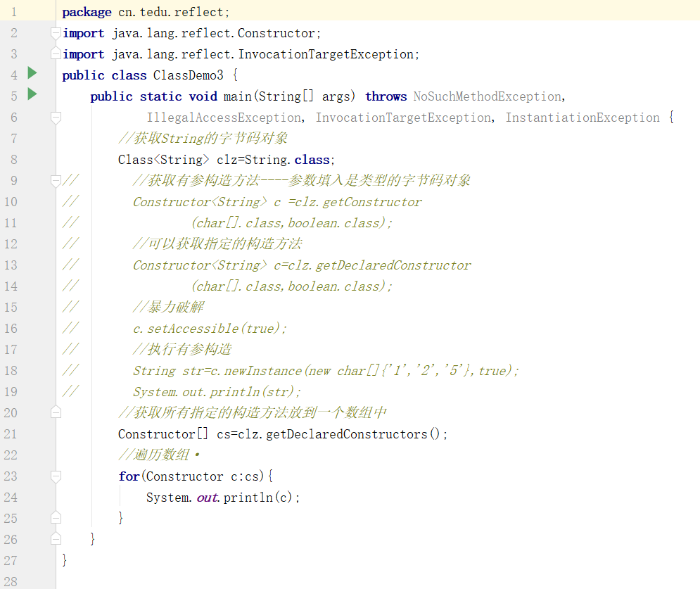This screenshot has height=589, width=700.
Task: Click the for keyword on line 23
Action: [129, 476]
